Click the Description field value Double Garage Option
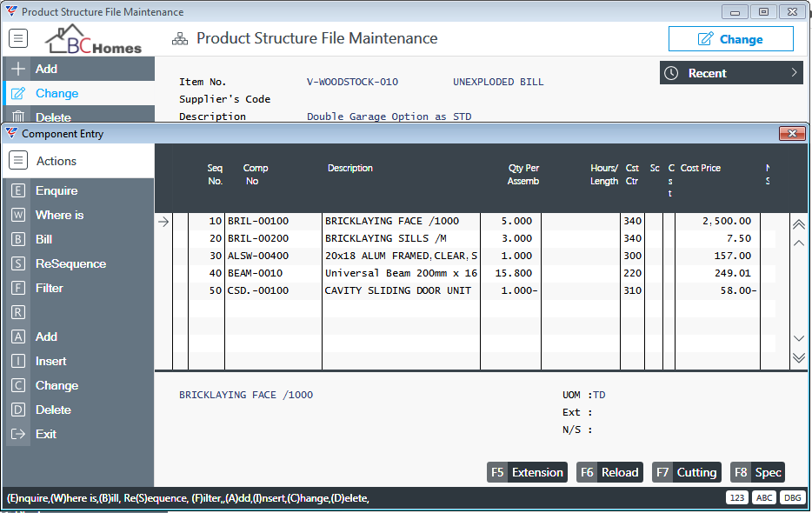 point(389,117)
